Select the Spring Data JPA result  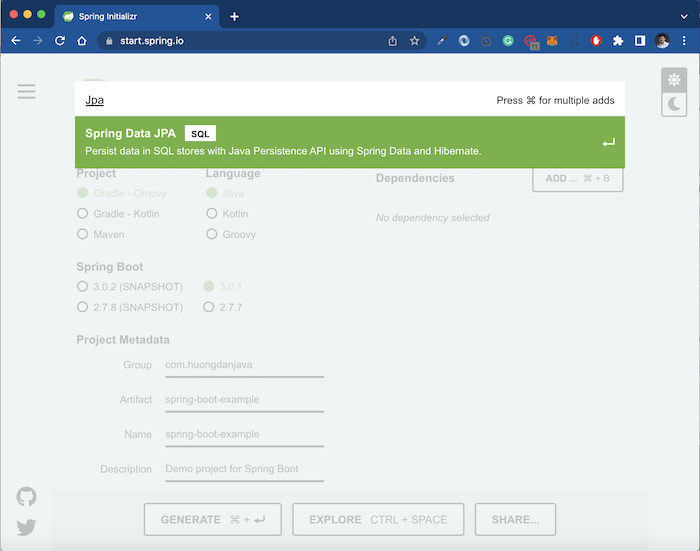click(x=350, y=142)
